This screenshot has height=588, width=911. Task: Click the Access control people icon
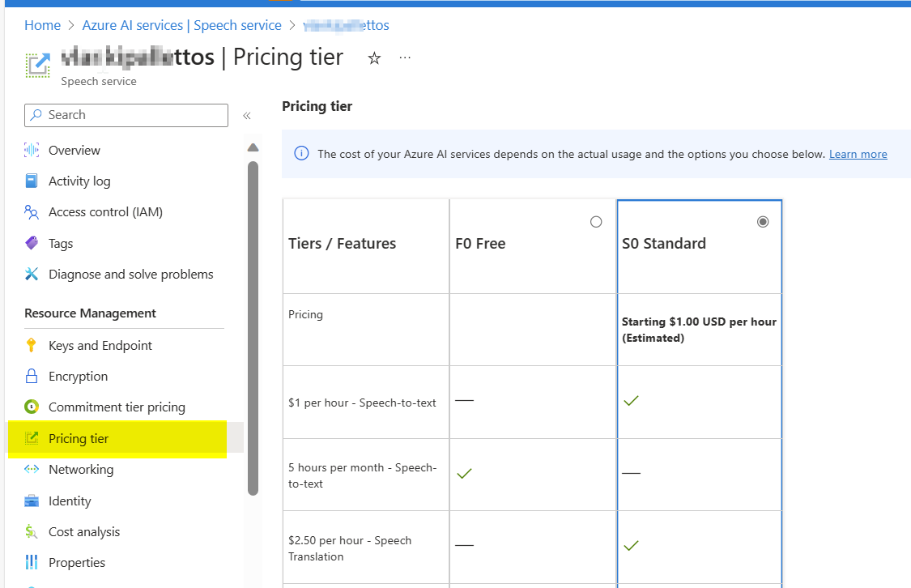coord(32,212)
